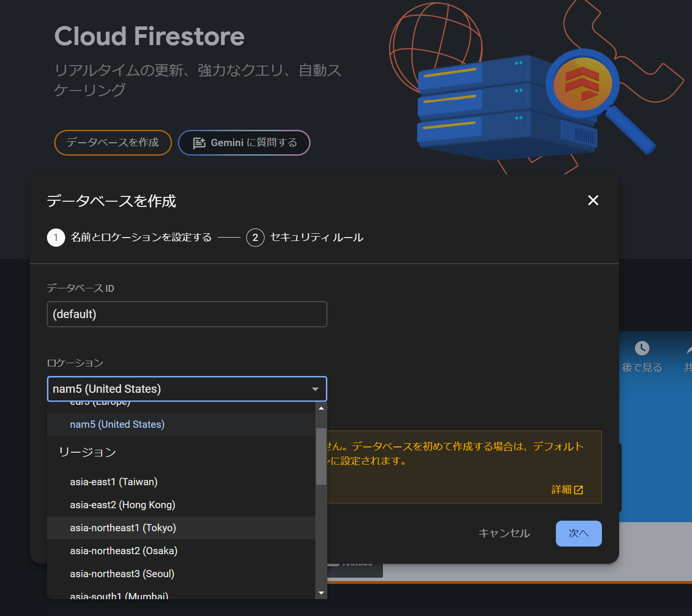Click step 2 セキュリティ ルール

(305, 238)
